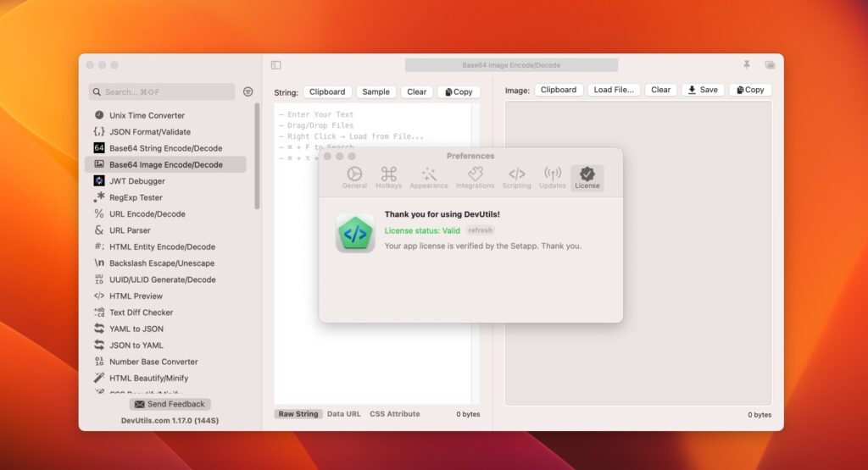Viewport: 868px width, 470px height.
Task: Click the JWT Debugger icon
Action: [x=99, y=181]
